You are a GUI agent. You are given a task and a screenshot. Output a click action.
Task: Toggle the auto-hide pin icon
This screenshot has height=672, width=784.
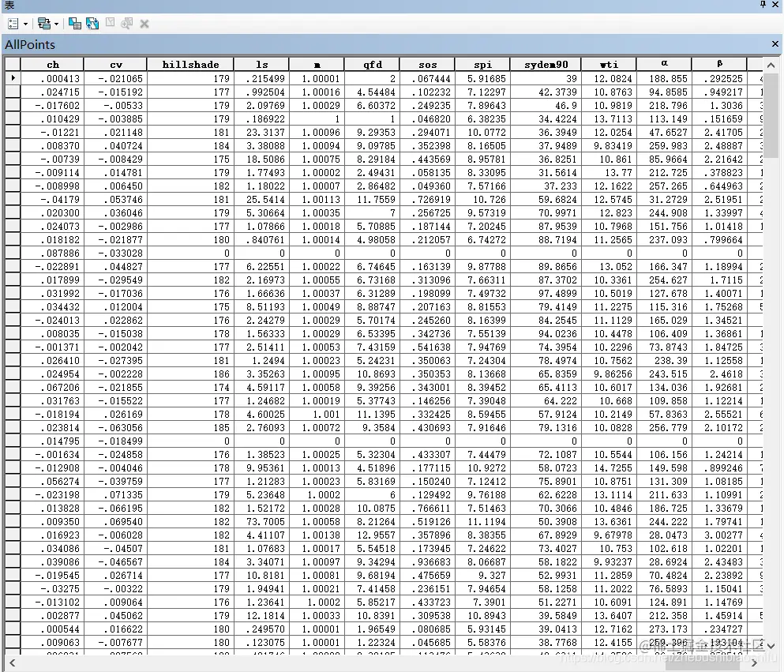(763, 5)
